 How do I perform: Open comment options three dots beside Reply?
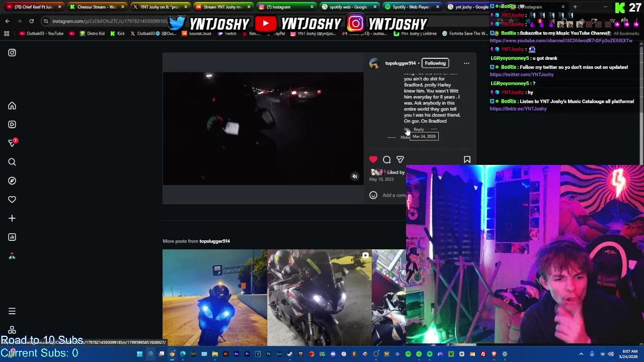(434, 129)
